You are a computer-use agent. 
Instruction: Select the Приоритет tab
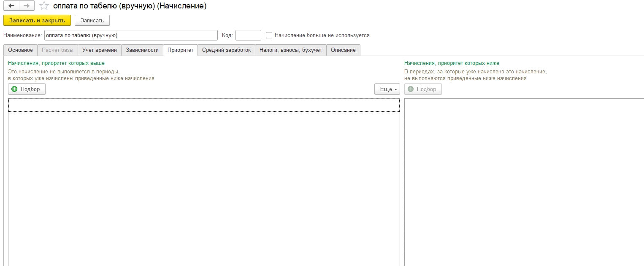(x=180, y=50)
